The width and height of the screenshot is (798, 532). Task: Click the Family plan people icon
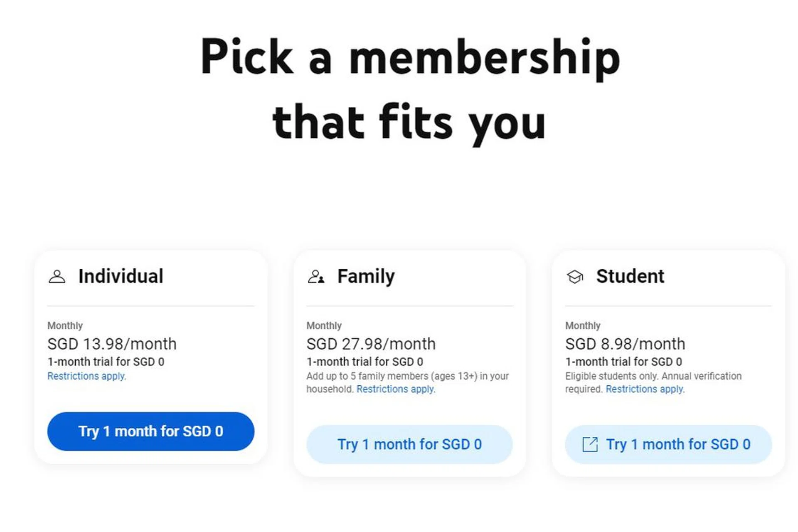pyautogui.click(x=316, y=276)
